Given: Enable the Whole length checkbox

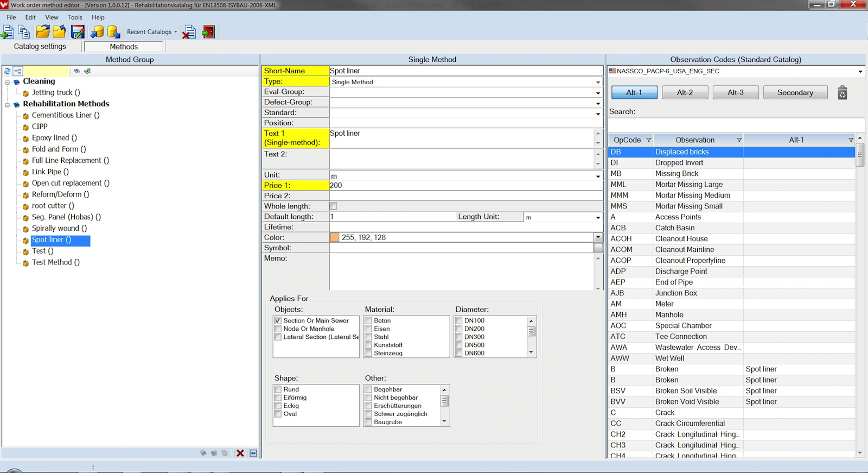Looking at the screenshot, I should (334, 206).
